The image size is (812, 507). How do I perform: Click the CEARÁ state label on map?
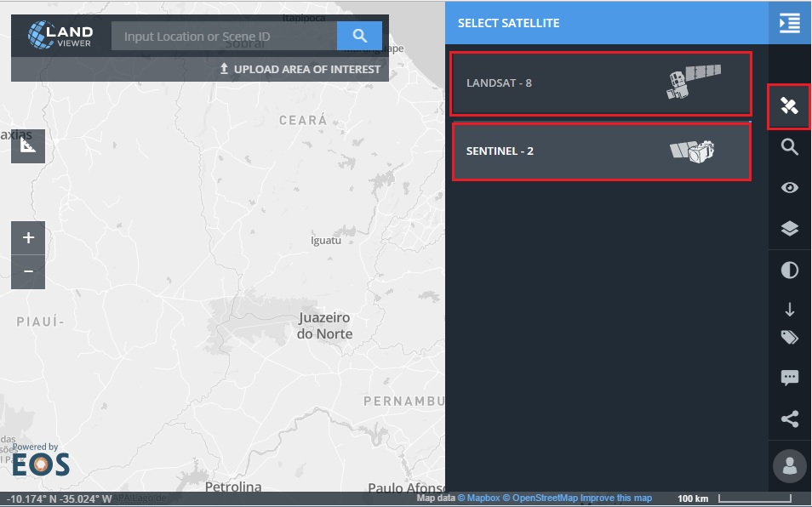[303, 120]
